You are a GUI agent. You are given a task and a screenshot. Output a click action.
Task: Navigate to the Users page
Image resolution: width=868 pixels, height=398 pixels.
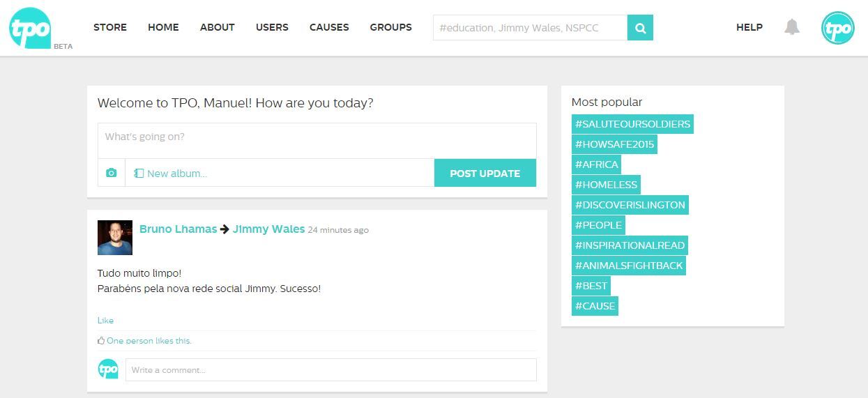272,27
